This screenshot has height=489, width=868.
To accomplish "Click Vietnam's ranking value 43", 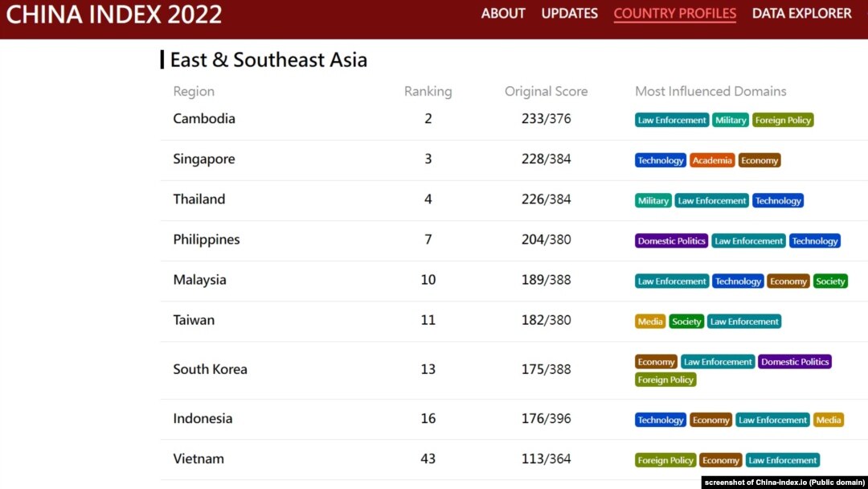I will point(428,459).
